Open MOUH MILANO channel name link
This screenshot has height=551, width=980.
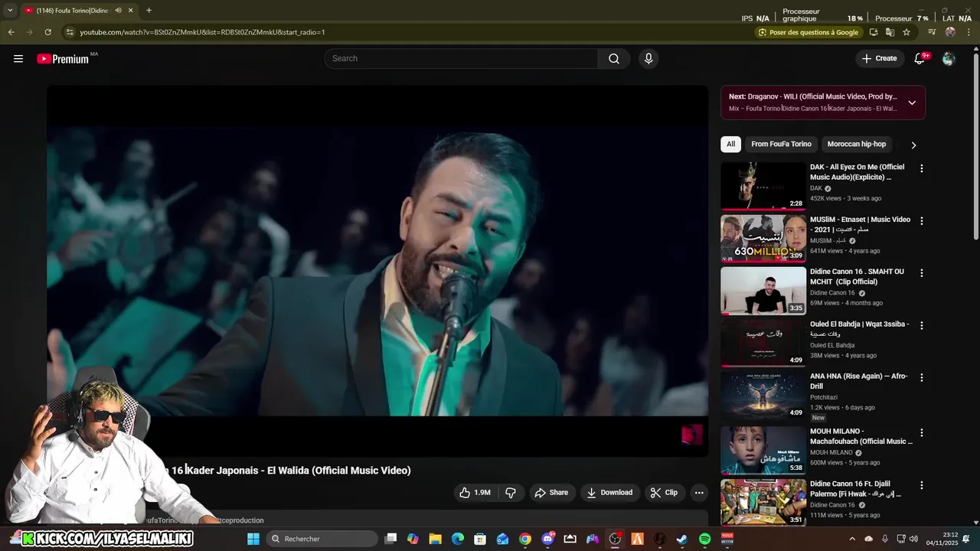click(x=831, y=452)
